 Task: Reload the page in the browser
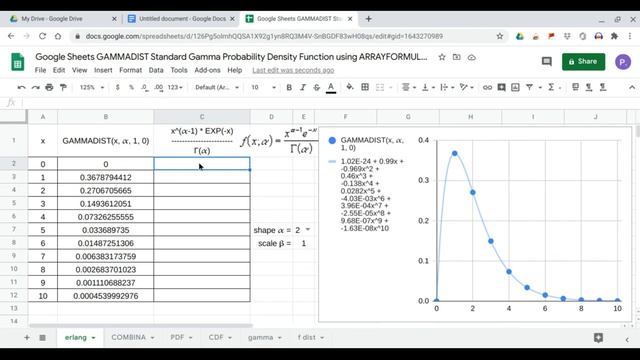(x=42, y=36)
